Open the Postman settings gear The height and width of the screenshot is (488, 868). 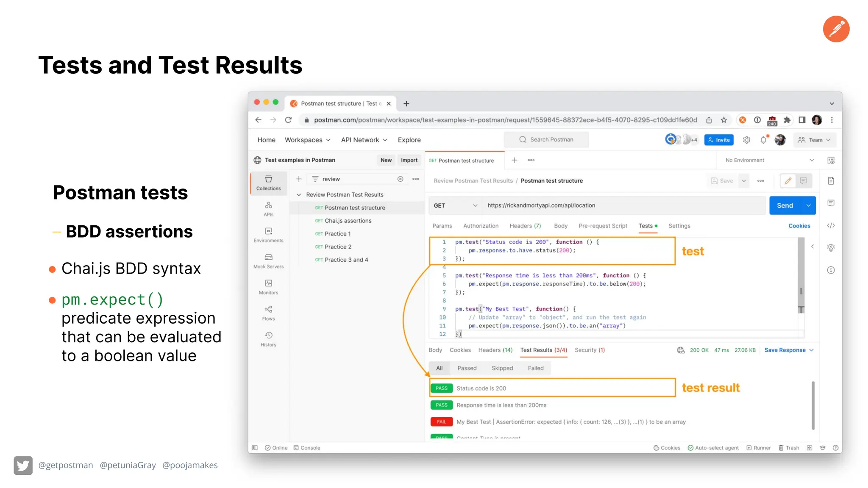pyautogui.click(x=746, y=140)
